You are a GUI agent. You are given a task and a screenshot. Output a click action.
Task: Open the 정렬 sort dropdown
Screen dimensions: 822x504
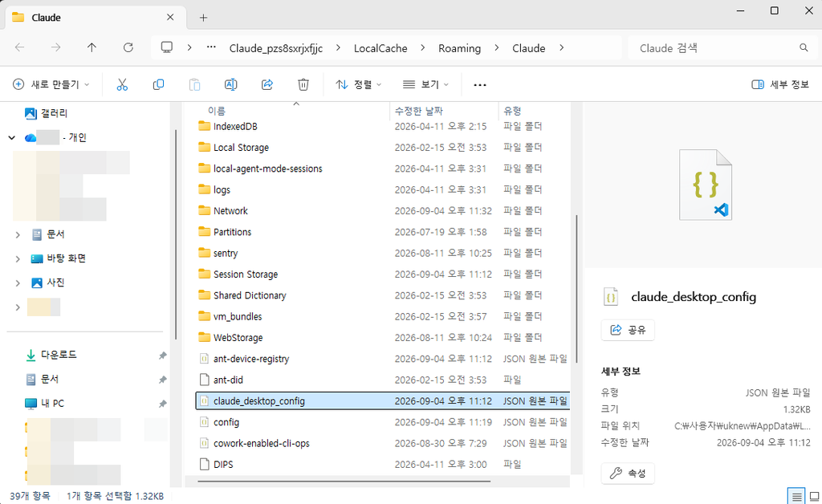tap(359, 84)
